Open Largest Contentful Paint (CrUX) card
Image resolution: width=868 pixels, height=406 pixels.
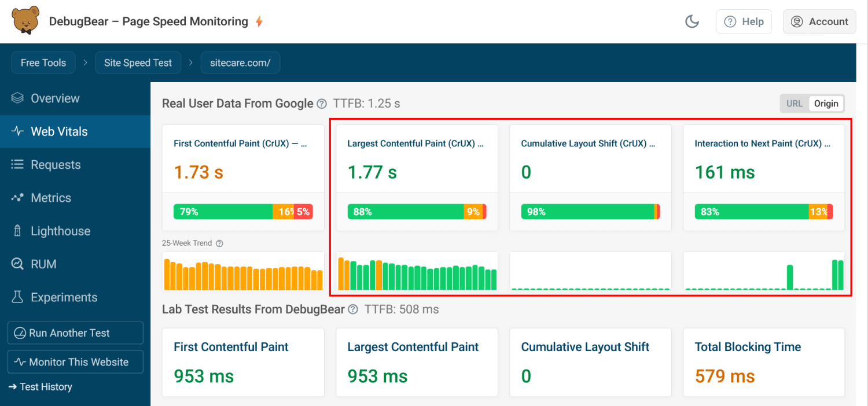417,178
